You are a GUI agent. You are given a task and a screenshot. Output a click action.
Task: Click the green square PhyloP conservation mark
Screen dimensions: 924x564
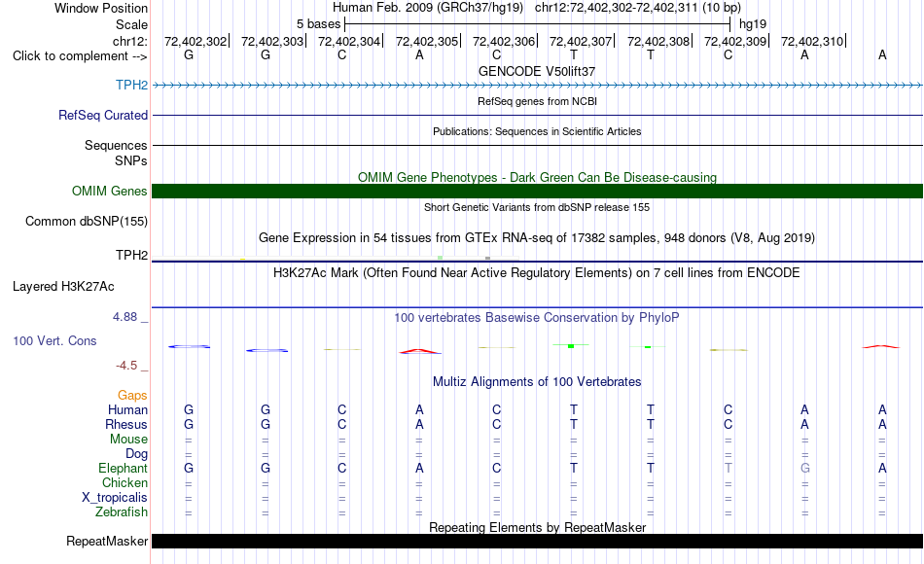pyautogui.click(x=570, y=346)
